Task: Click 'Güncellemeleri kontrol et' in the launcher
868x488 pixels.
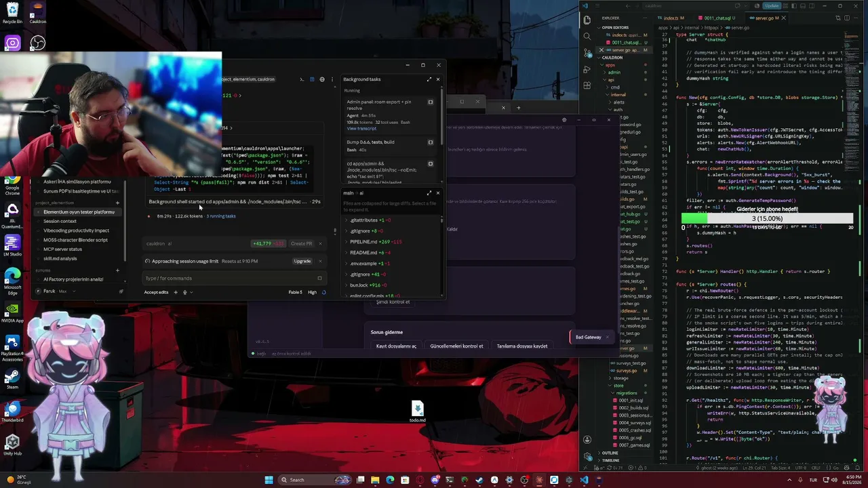Action: [456, 346]
